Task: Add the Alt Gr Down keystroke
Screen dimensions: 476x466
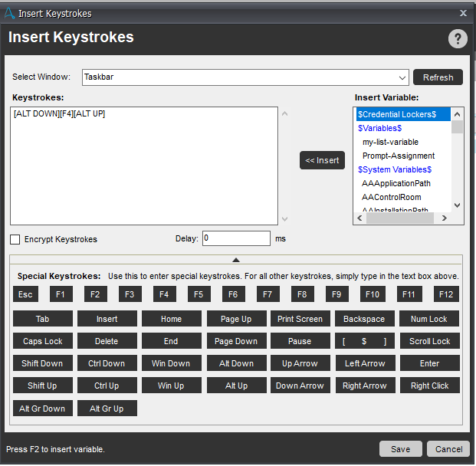Action: tap(42, 409)
